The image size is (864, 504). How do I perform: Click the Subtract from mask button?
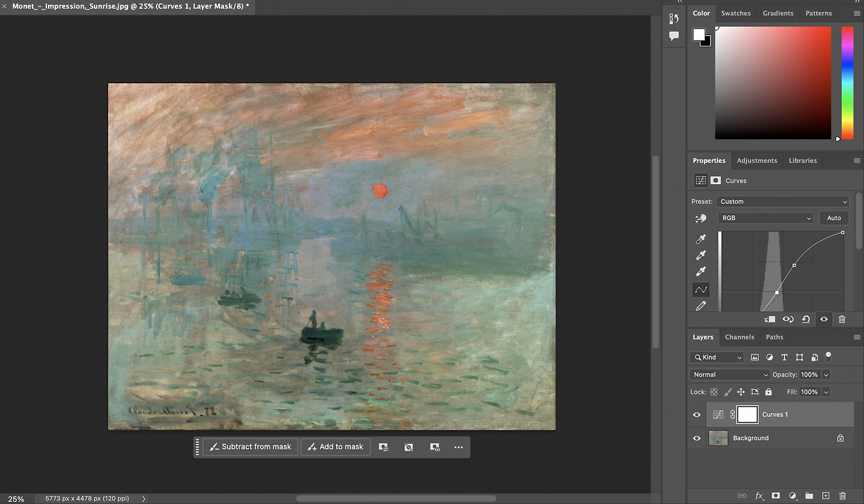250,447
